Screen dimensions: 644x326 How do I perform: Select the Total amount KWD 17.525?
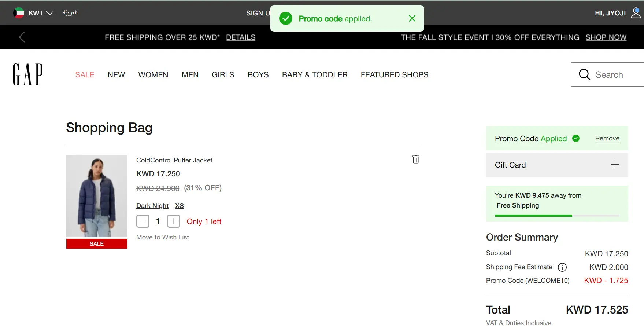click(x=597, y=310)
